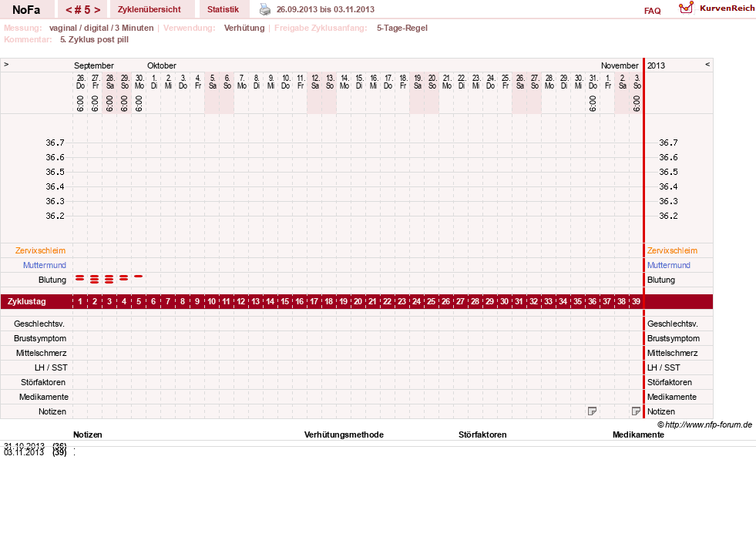Click date range 26.09.2013 bis 03.11.2013

point(325,9)
